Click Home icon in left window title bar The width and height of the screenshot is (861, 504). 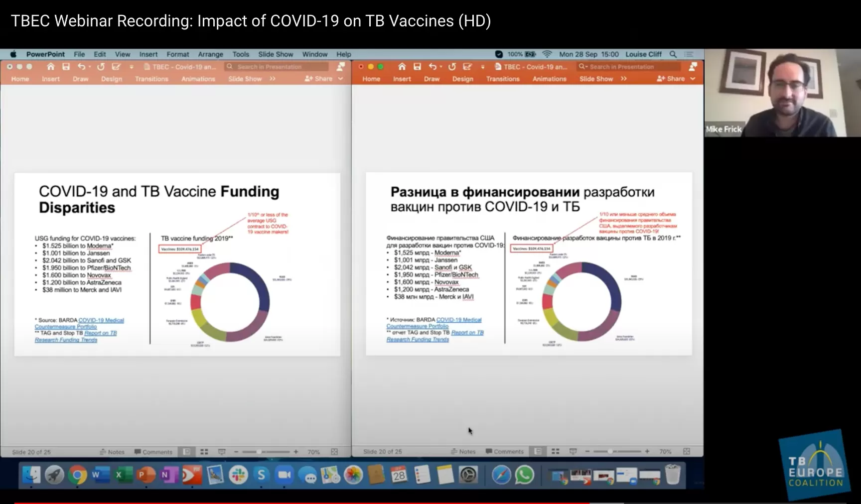coord(50,67)
